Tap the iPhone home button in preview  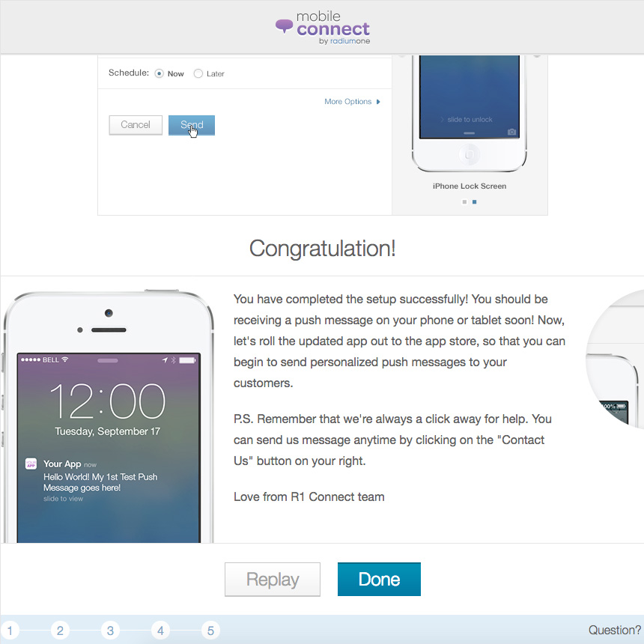coord(469,155)
